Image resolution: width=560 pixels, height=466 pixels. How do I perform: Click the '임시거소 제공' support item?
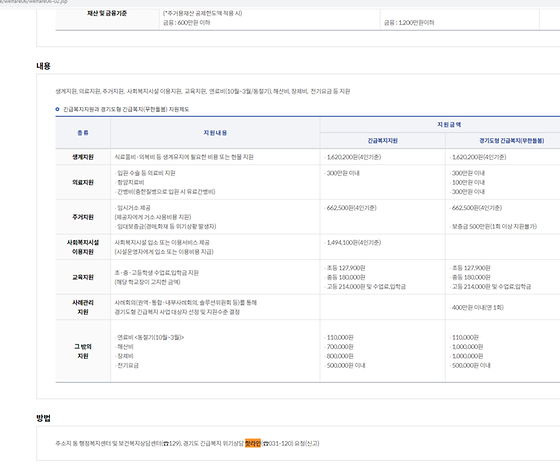[132, 208]
